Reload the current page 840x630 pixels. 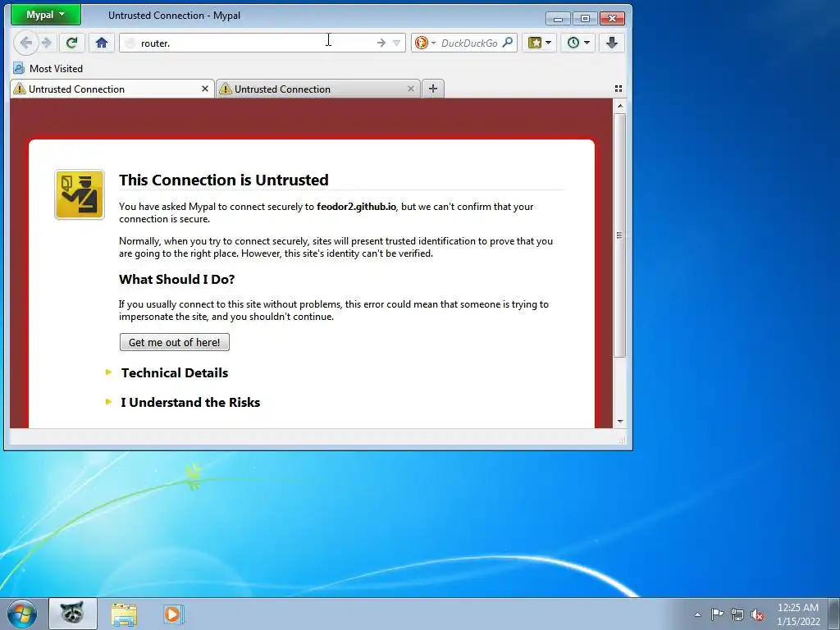click(x=71, y=43)
